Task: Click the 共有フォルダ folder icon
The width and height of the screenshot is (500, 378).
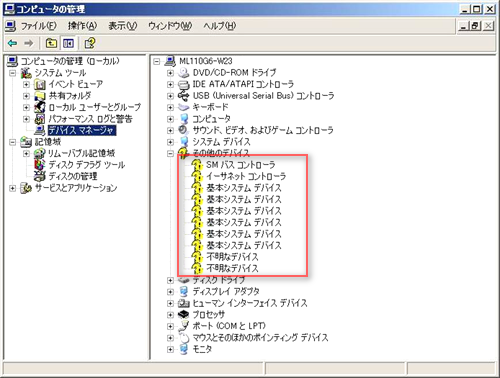Action: tap(40, 96)
